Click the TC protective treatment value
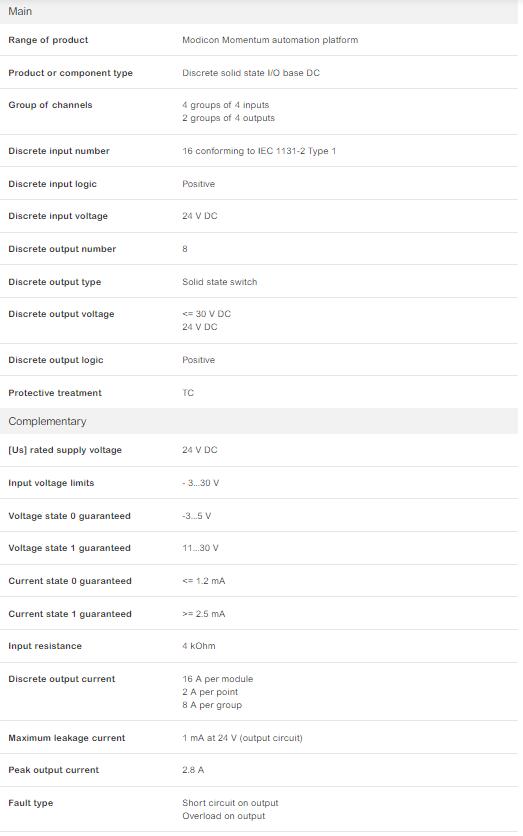This screenshot has width=523, height=836. [x=188, y=393]
